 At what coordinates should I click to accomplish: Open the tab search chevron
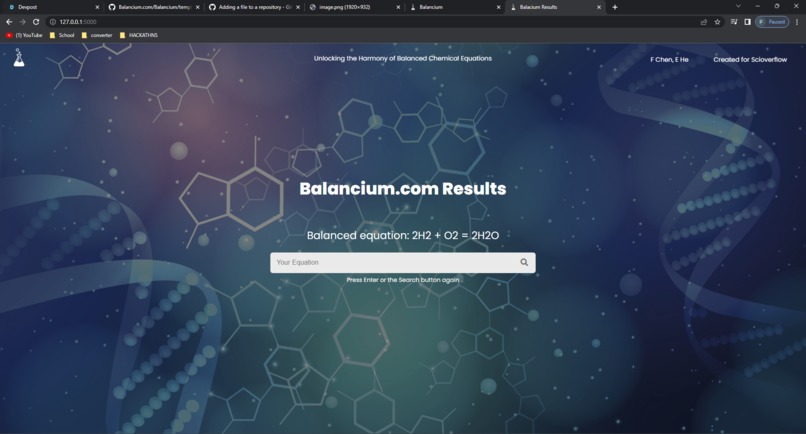[x=738, y=6]
